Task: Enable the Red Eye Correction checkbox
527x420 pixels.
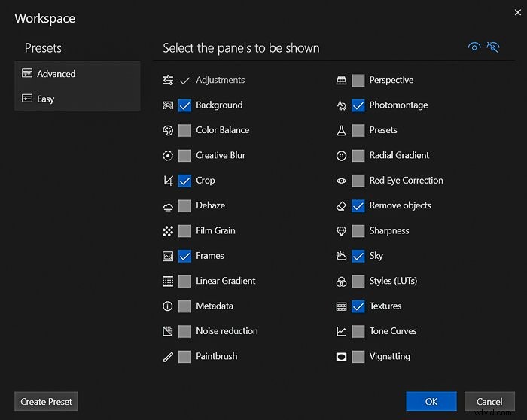Action: 358,181
